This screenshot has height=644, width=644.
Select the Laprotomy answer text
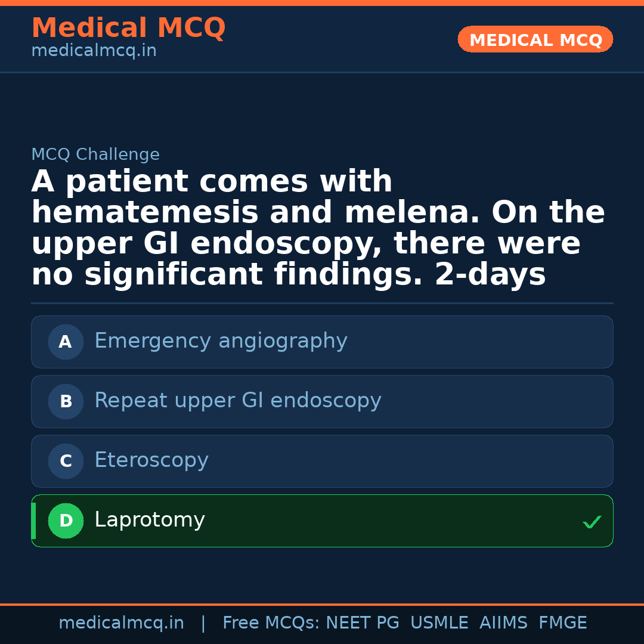pos(150,520)
